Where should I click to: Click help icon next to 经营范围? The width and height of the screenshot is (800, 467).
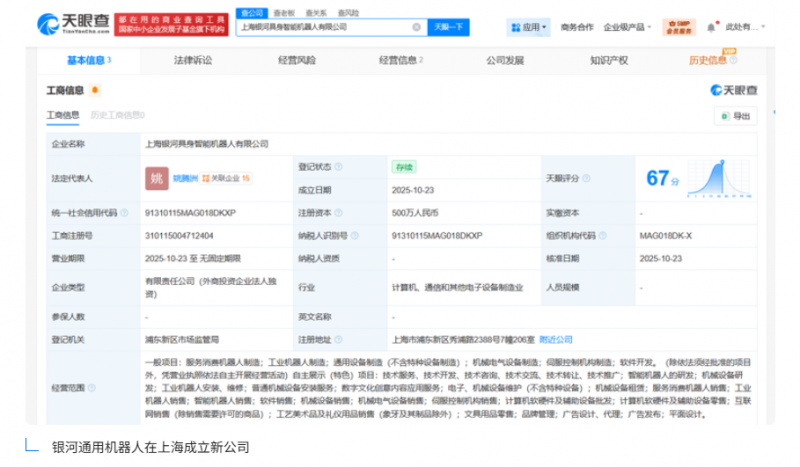tap(92, 388)
